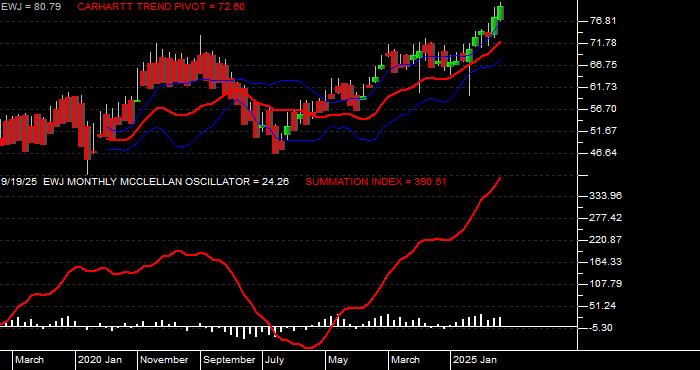Click the November timeline label
700x370 pixels.
tap(164, 360)
